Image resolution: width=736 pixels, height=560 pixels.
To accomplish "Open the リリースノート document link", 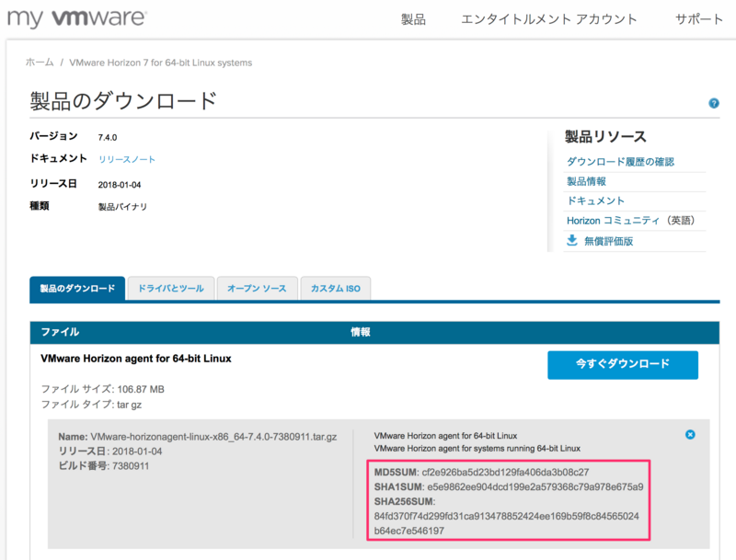I will [x=127, y=159].
